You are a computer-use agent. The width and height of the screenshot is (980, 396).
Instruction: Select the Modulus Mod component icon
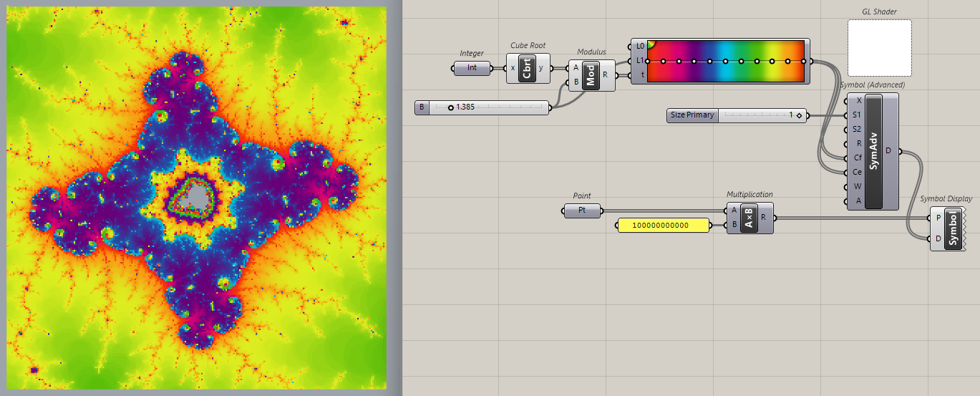[x=591, y=75]
